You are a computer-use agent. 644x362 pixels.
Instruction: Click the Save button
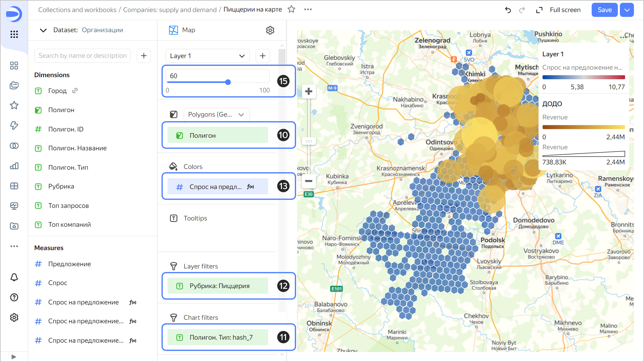pos(604,10)
